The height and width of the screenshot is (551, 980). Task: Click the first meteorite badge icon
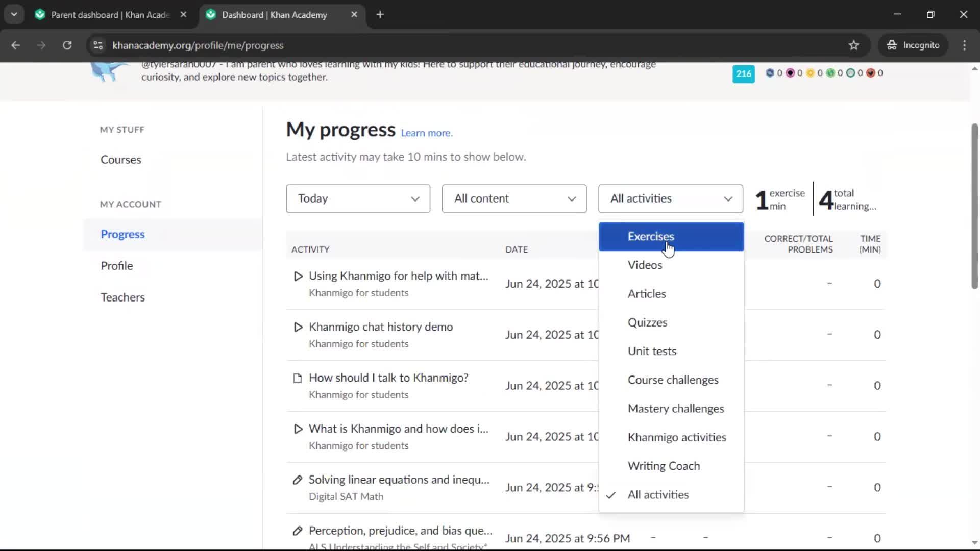(x=770, y=73)
